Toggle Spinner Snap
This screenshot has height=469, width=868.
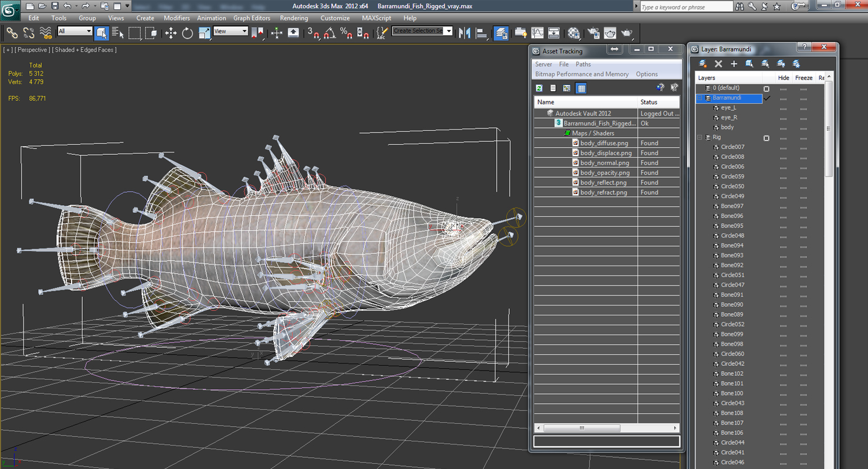tap(363, 33)
